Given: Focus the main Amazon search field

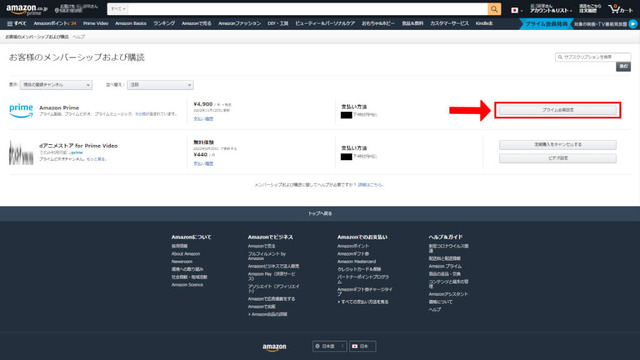Looking at the screenshot, I should (308, 9).
